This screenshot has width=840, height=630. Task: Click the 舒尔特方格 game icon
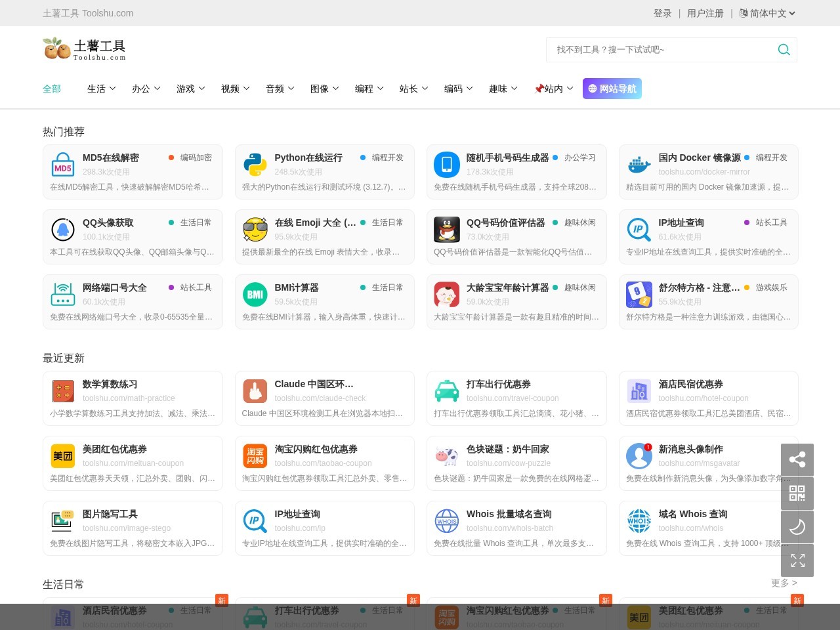639,294
